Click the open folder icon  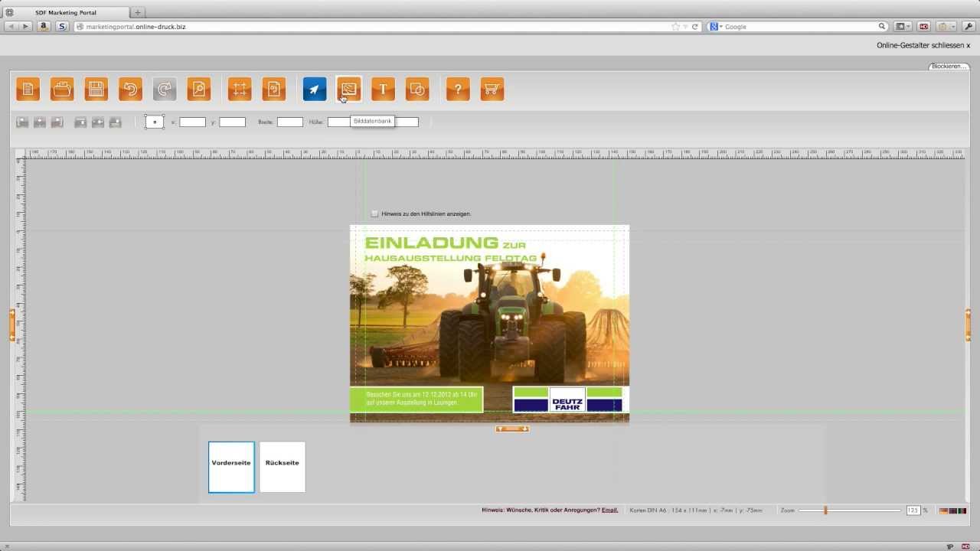(x=62, y=90)
